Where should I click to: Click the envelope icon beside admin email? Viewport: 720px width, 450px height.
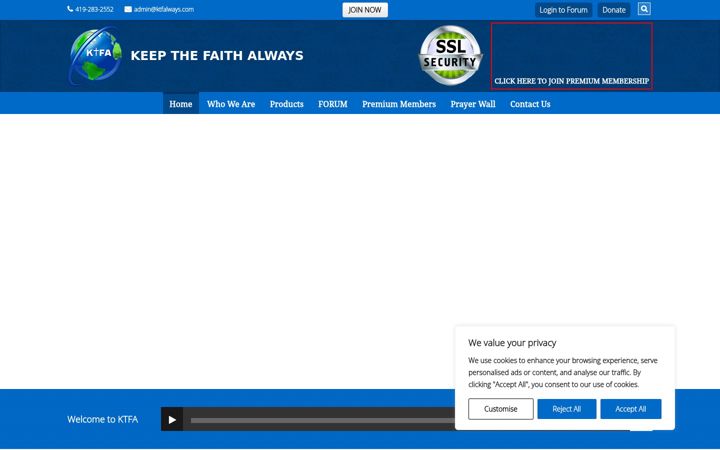coord(128,9)
